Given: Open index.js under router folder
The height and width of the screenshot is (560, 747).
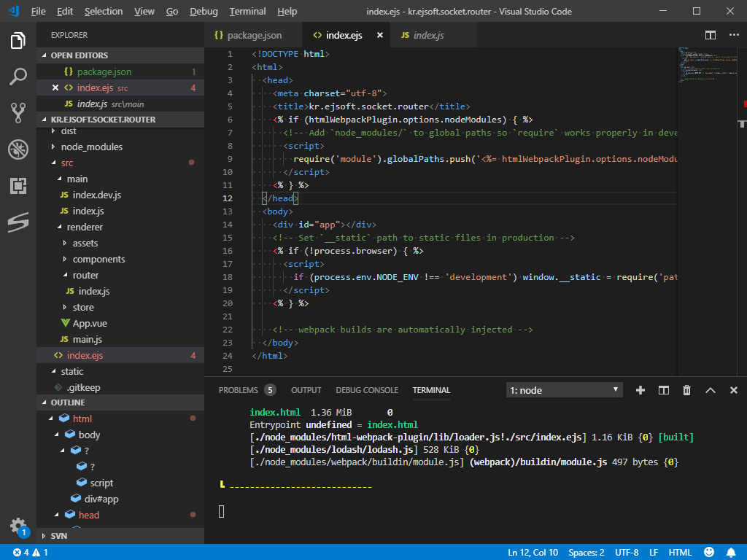Looking at the screenshot, I should click(94, 292).
